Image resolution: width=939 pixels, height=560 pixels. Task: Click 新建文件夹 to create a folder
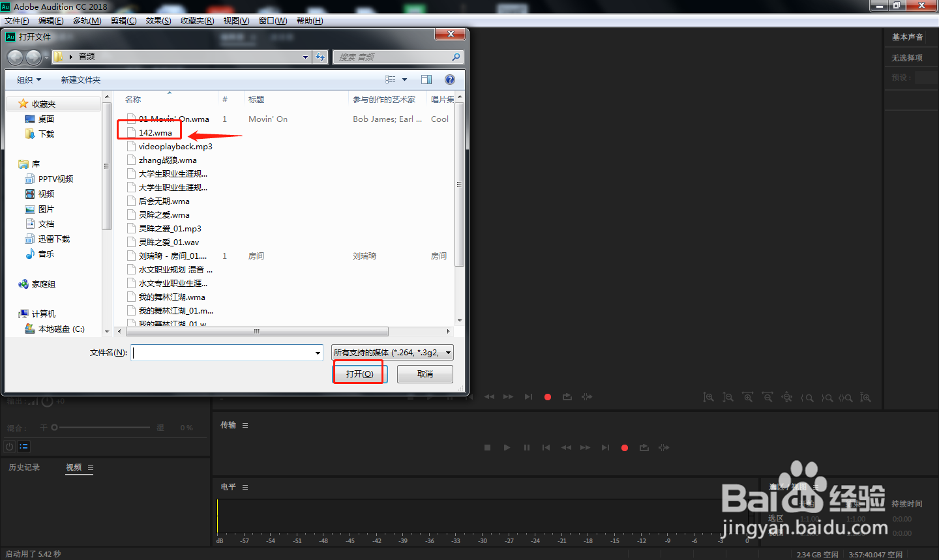point(81,80)
